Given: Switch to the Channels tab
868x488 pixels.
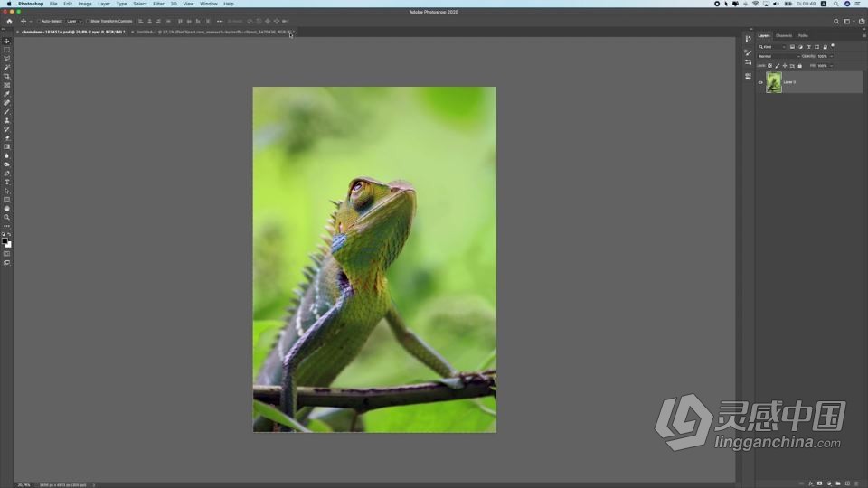Looking at the screenshot, I should 784,35.
